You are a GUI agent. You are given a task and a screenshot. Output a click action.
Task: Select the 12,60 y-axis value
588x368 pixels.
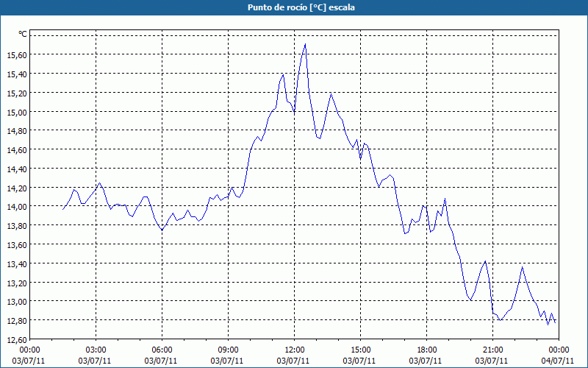point(17,340)
